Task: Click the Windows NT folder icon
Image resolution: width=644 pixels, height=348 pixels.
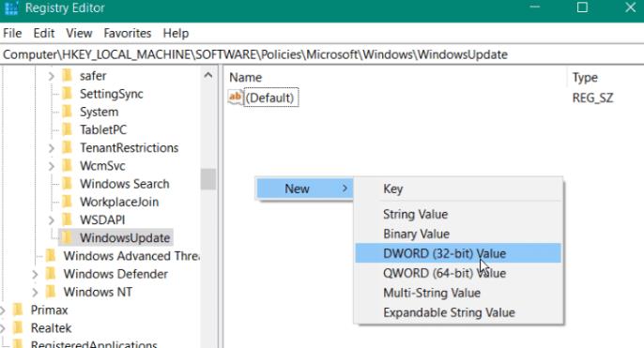Action: (x=51, y=292)
